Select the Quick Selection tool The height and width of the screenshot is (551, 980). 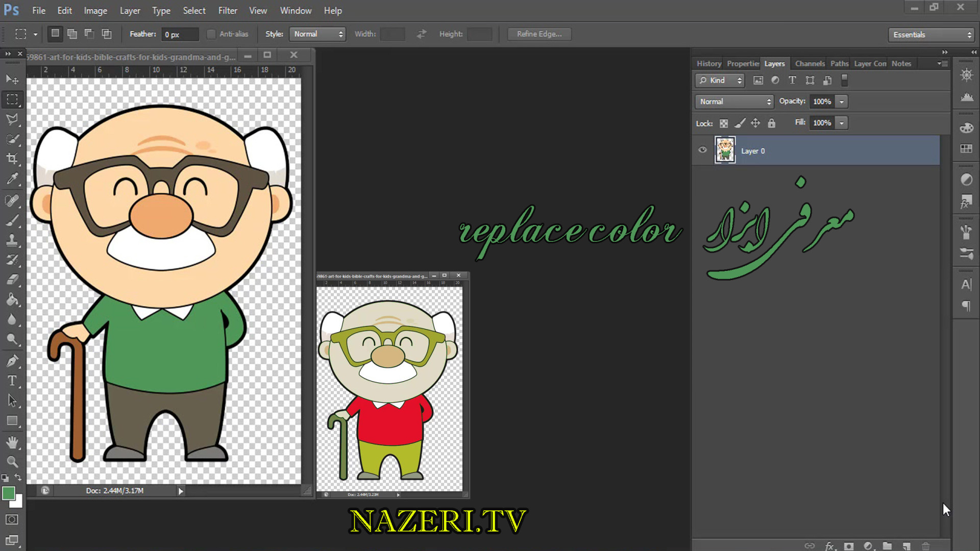(12, 139)
